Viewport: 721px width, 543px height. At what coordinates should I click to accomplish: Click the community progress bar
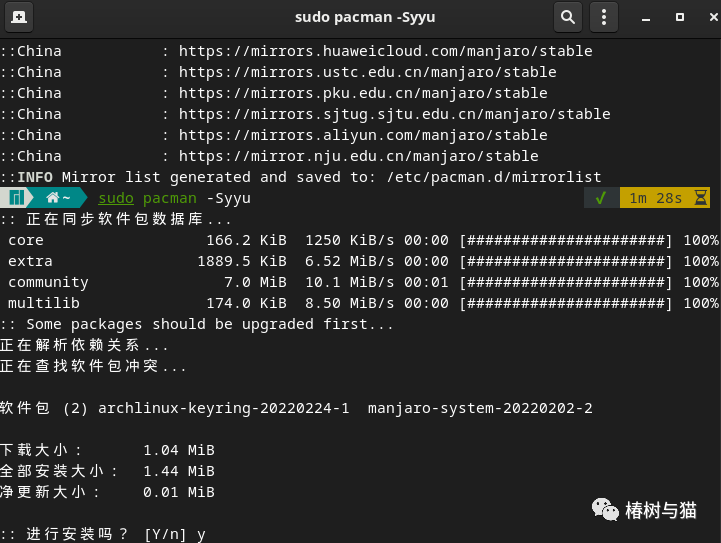coord(566,282)
